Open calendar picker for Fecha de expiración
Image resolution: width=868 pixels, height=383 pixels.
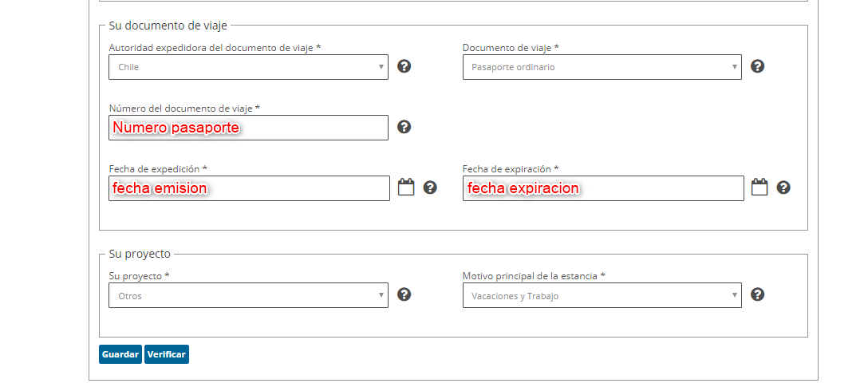759,187
